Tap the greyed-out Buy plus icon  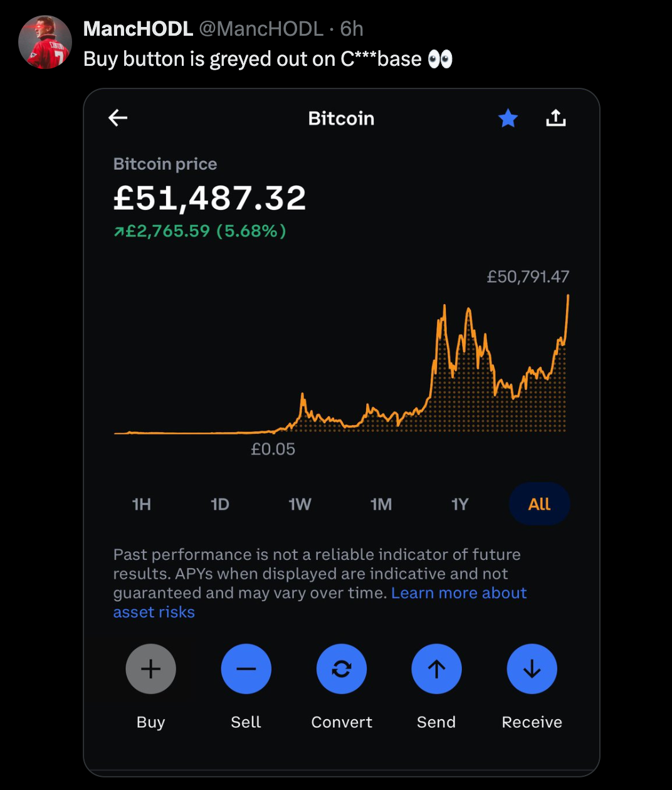(150, 669)
